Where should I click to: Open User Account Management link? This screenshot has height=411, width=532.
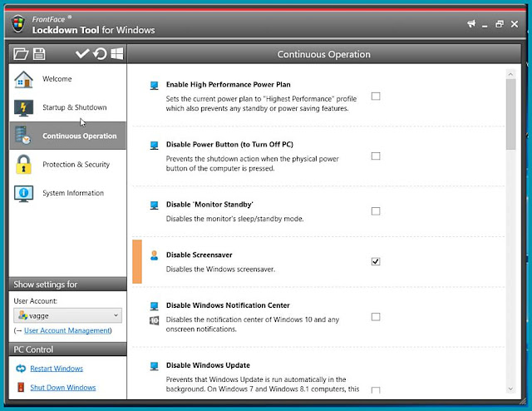coord(67,330)
